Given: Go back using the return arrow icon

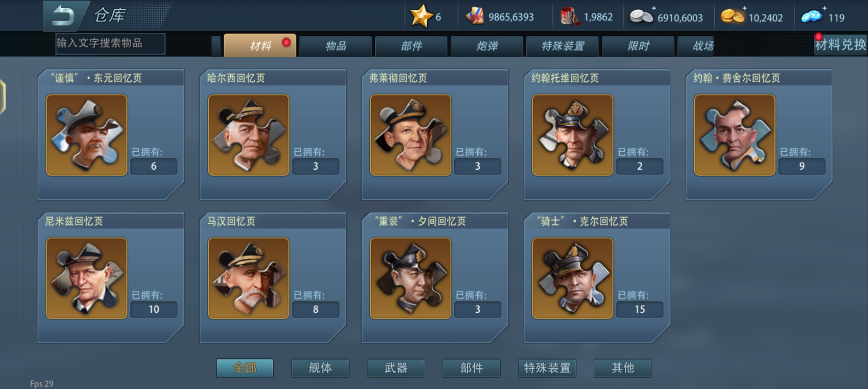Looking at the screenshot, I should (63, 16).
